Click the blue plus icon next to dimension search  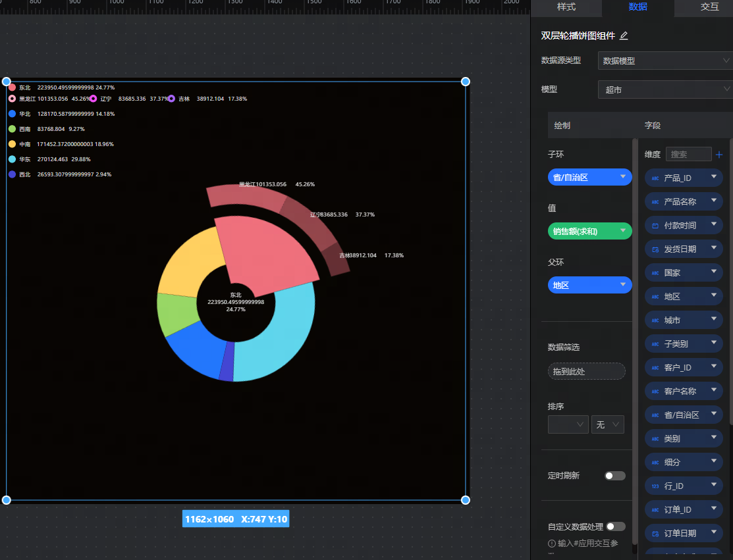(719, 155)
